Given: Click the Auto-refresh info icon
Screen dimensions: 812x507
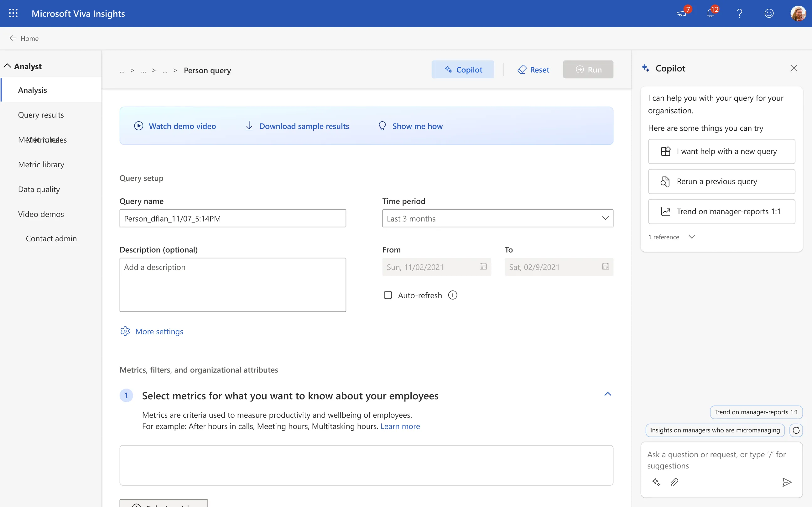Looking at the screenshot, I should click(453, 295).
